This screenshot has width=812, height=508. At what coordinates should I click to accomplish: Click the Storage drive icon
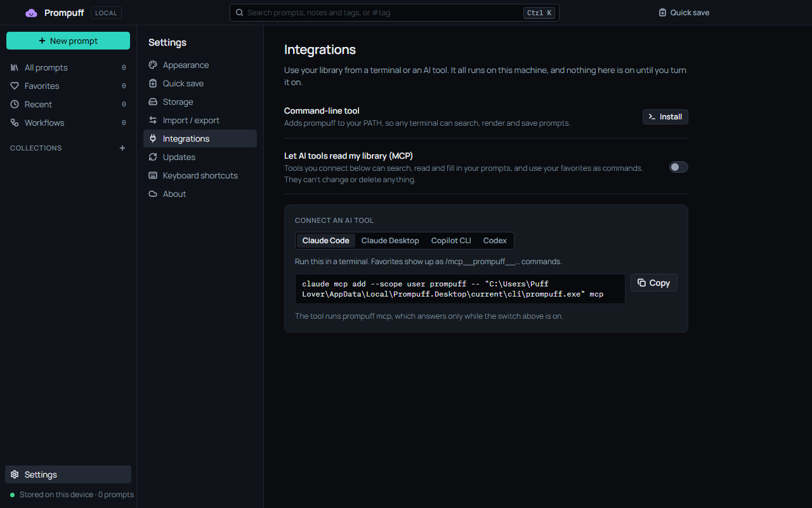pyautogui.click(x=153, y=102)
